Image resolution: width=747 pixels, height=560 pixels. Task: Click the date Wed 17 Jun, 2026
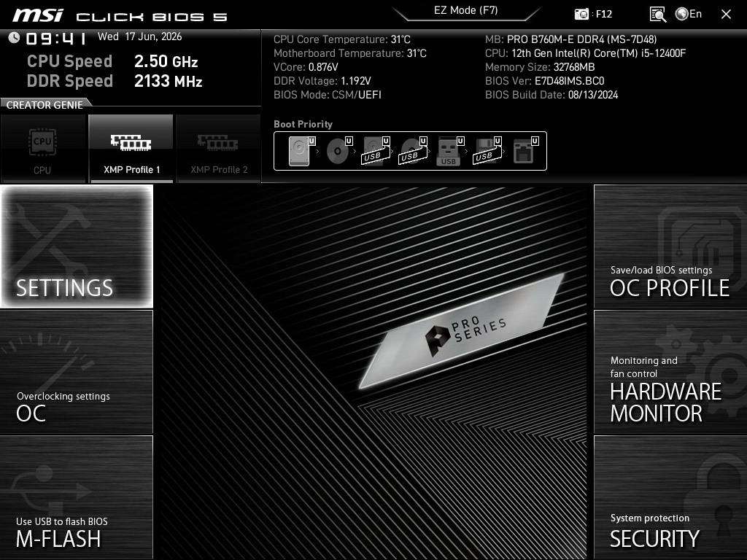tap(139, 36)
